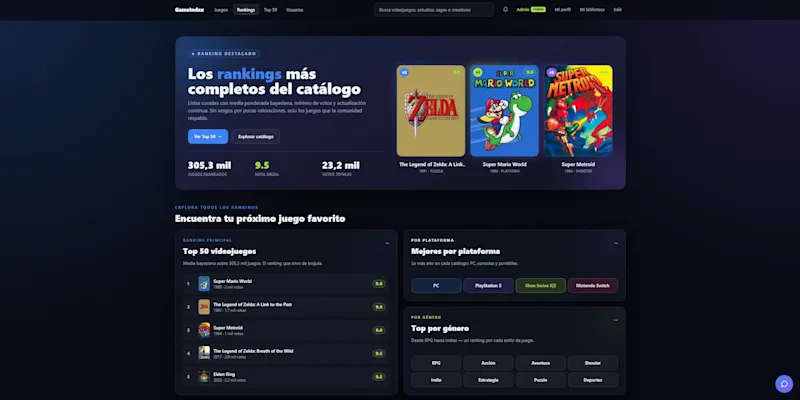Open the Breath of the Wild list thumbnail
Screen dimensions: 800x400
(204, 353)
